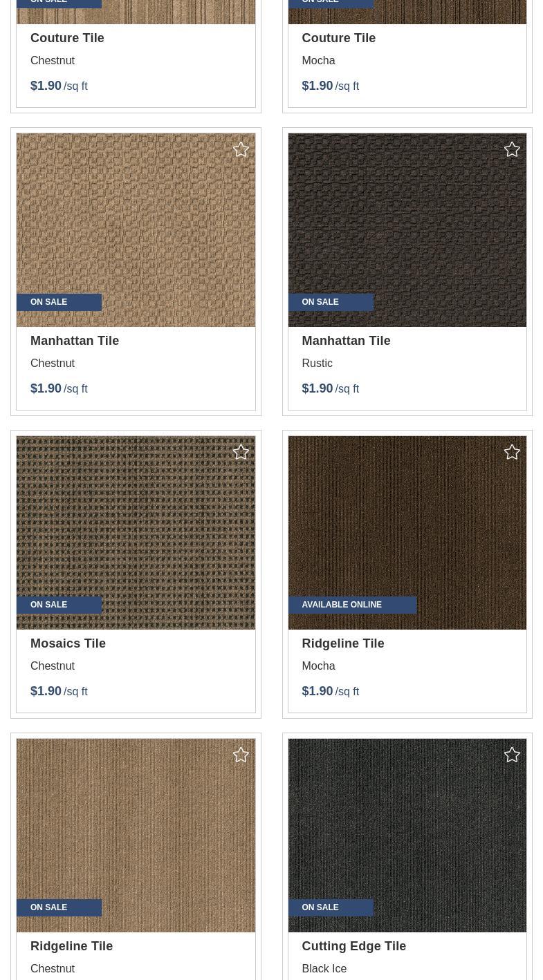Favorite the Ridgeline Tile Mocha star icon

pos(512,452)
